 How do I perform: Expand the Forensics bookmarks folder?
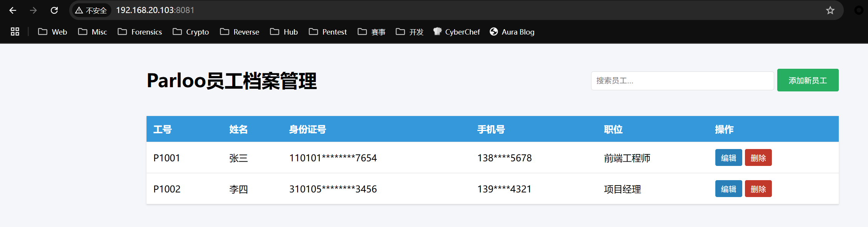pyautogui.click(x=140, y=32)
